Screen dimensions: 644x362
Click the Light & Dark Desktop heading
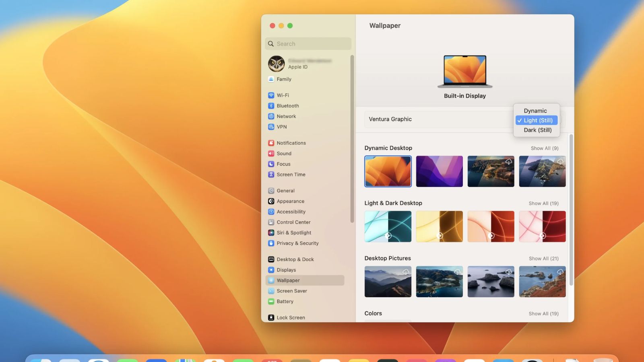click(393, 203)
